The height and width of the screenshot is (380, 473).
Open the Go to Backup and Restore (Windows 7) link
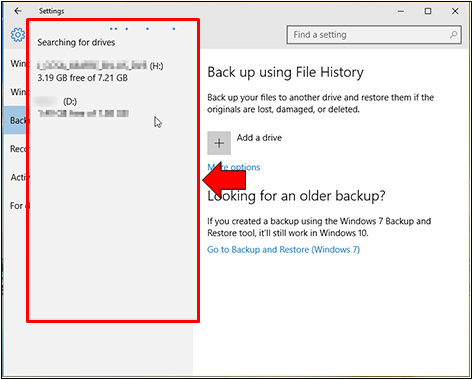pos(283,250)
